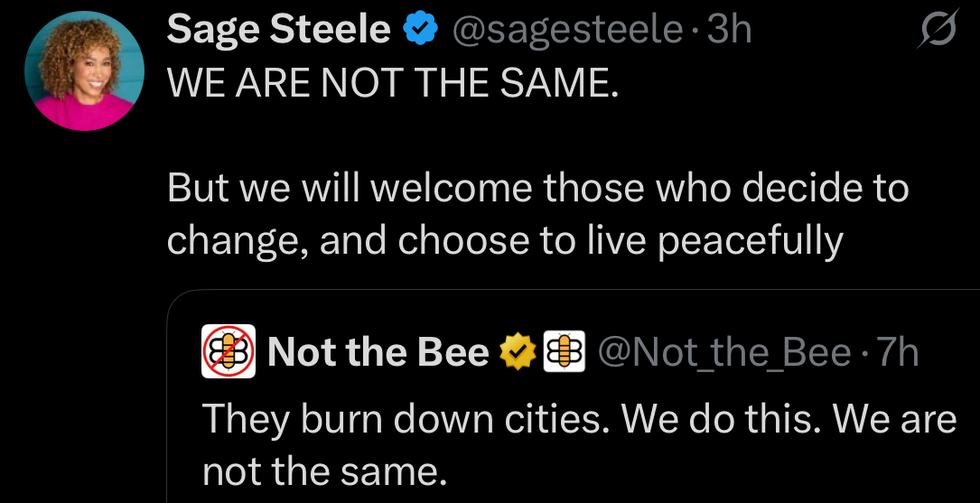The height and width of the screenshot is (503, 980).
Task: Open Not the Bee's crossed-out bee avatar
Action: [228, 352]
